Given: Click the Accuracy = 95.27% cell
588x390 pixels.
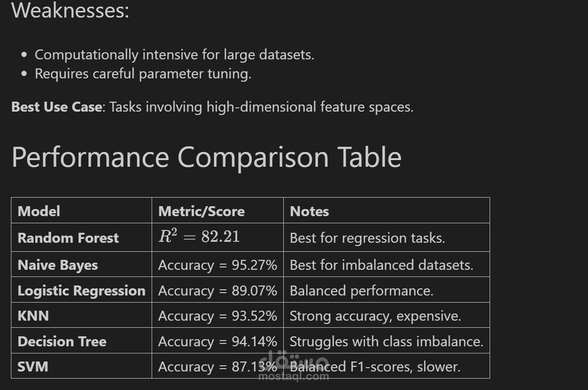Looking at the screenshot, I should coord(217,265).
